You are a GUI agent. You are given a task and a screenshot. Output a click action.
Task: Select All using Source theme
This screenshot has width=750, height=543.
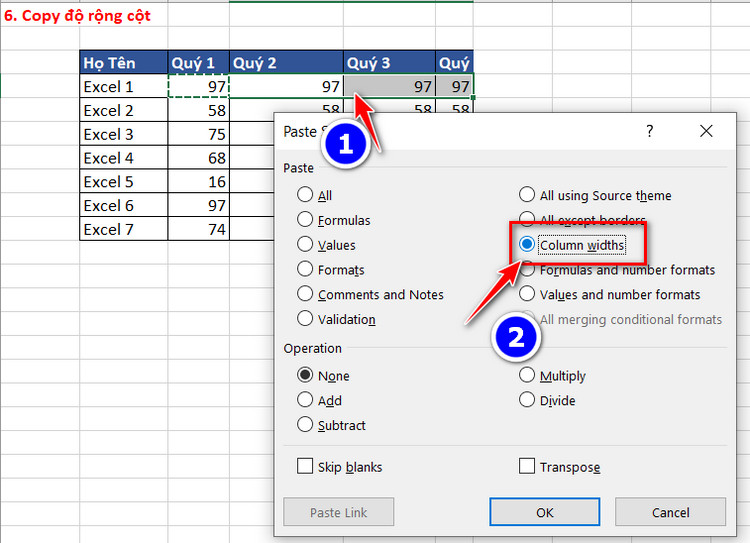[527, 195]
